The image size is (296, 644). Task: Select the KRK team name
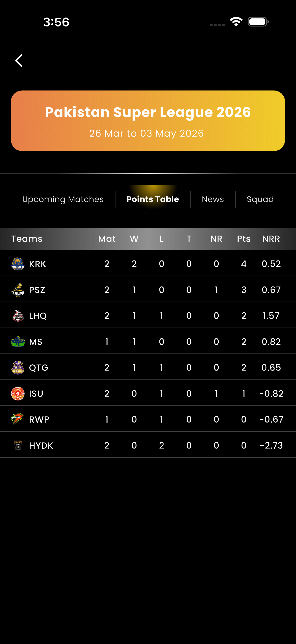(38, 264)
